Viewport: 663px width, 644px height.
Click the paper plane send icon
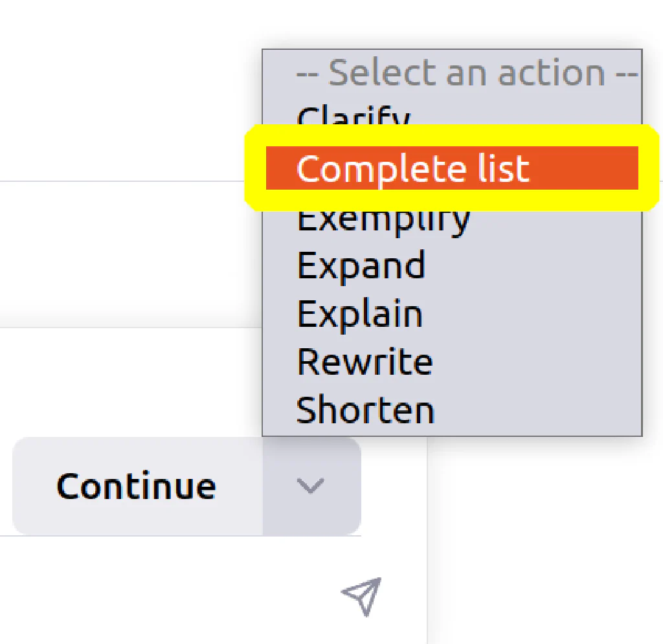coord(362,596)
